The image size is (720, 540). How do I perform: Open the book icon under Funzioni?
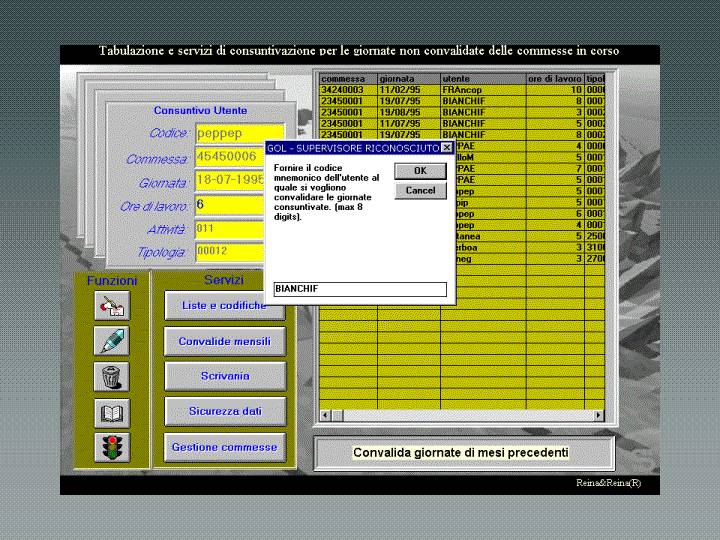(111, 412)
